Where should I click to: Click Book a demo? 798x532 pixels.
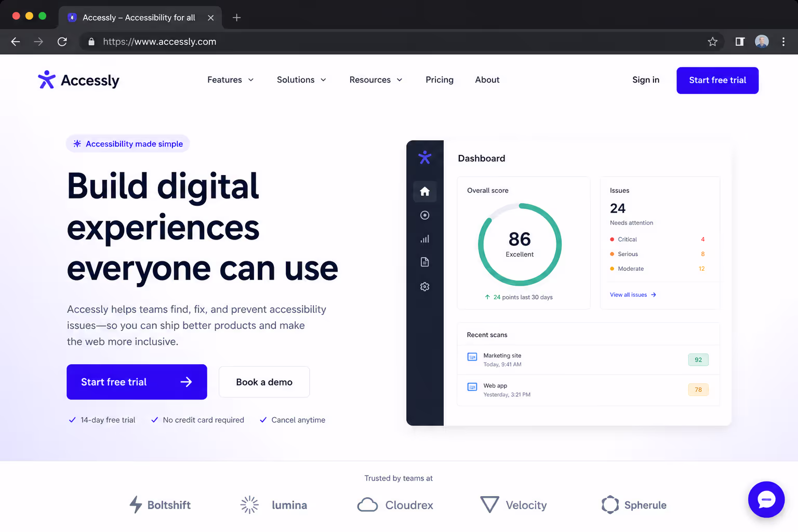coord(264,382)
